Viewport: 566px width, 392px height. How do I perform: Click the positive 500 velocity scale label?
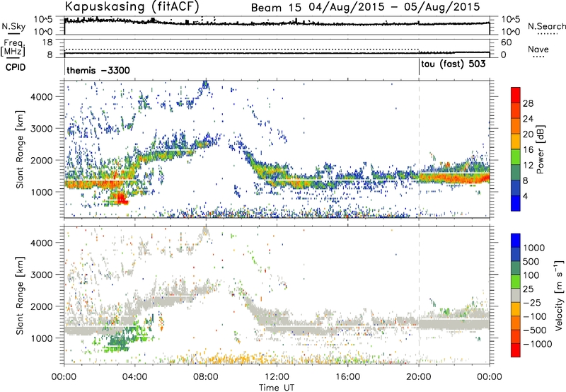[531, 262]
